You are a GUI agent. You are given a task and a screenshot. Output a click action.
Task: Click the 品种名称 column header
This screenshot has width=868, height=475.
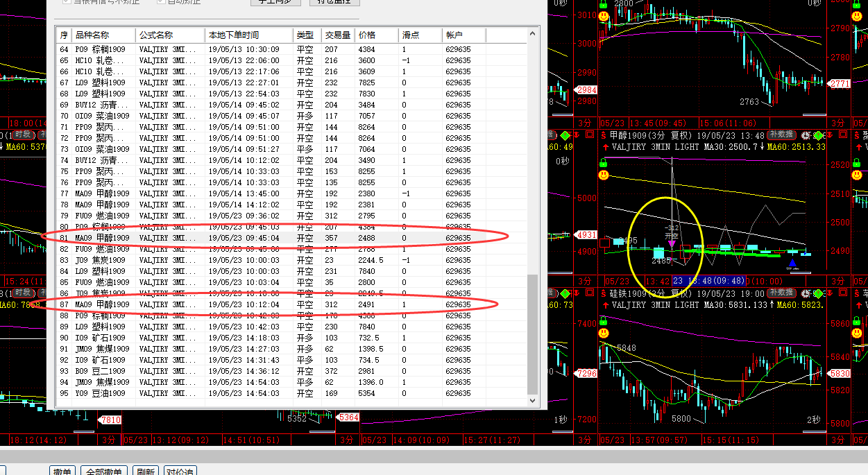pyautogui.click(x=104, y=35)
